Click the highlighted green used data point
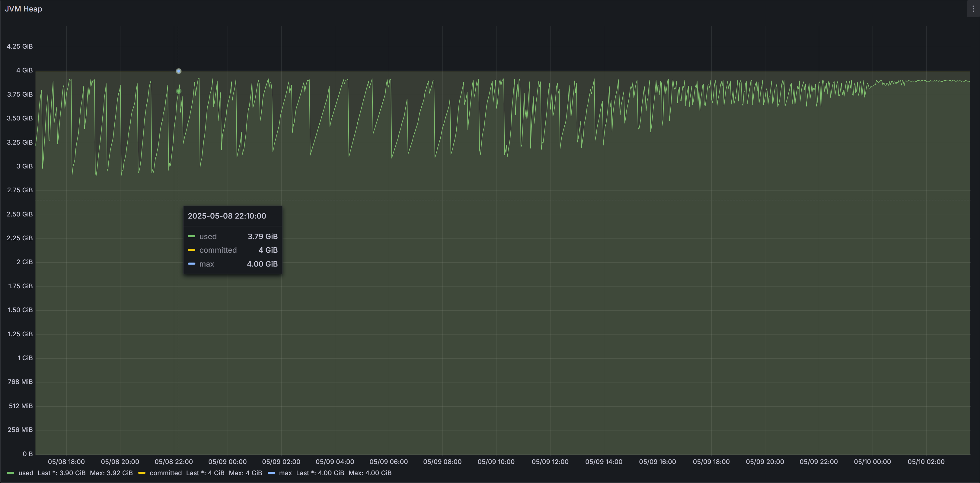This screenshot has height=483, width=980. click(179, 91)
